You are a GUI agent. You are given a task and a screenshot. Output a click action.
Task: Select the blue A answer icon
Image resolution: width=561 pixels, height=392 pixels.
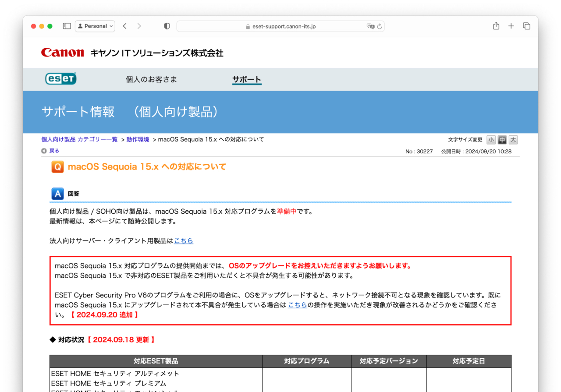click(x=57, y=194)
